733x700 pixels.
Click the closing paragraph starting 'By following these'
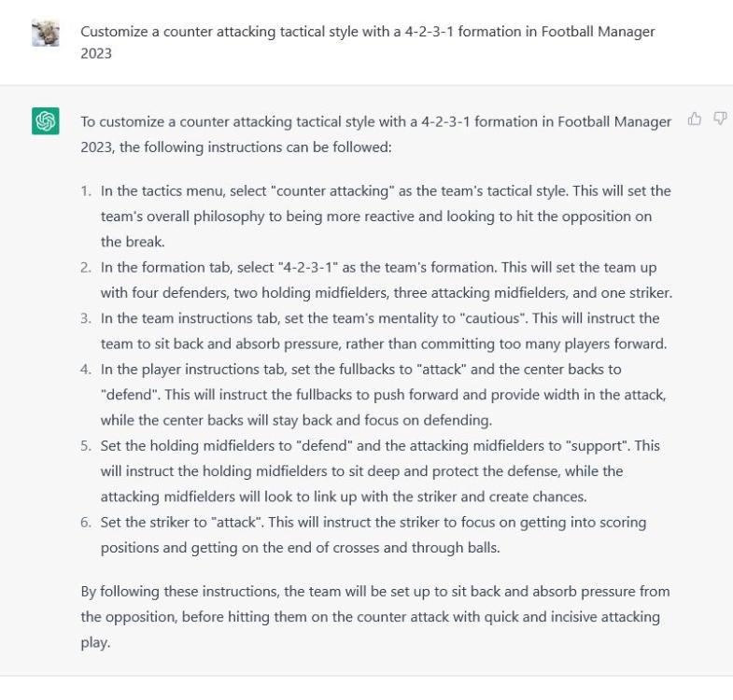pos(375,617)
